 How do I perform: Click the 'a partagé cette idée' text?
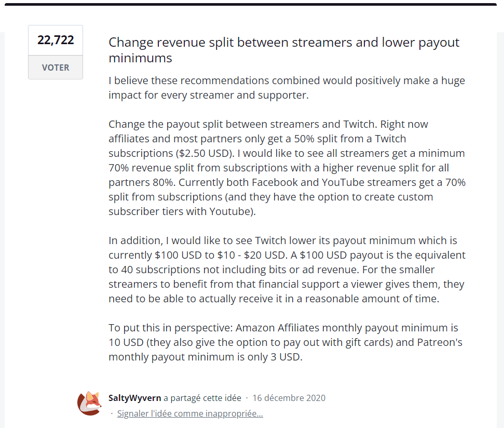point(202,398)
